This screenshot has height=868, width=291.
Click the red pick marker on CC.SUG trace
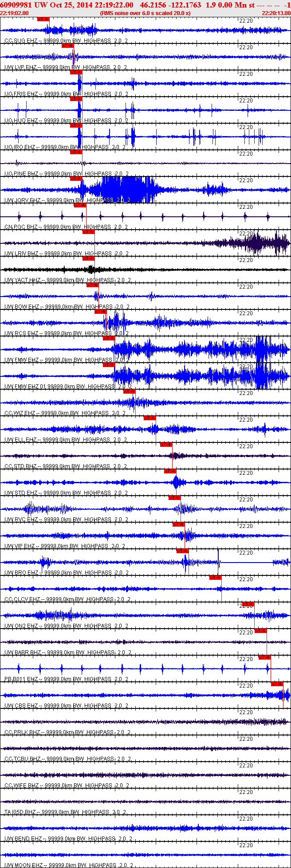pos(43,19)
